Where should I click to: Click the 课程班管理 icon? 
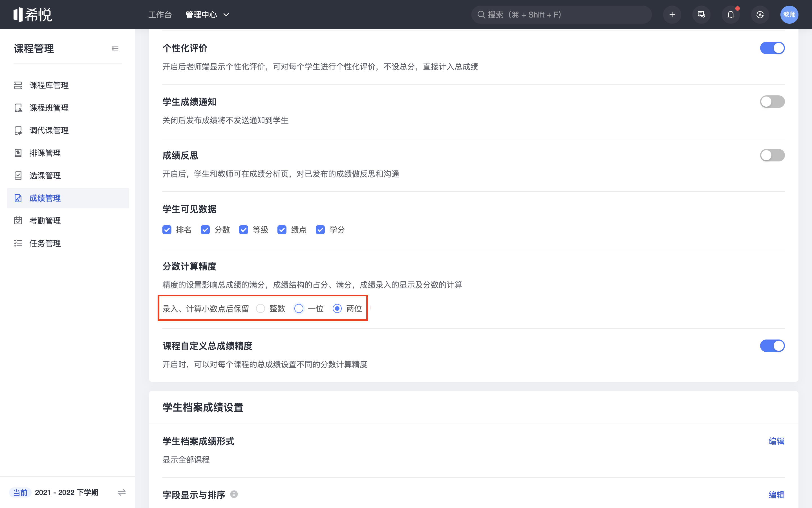point(18,108)
